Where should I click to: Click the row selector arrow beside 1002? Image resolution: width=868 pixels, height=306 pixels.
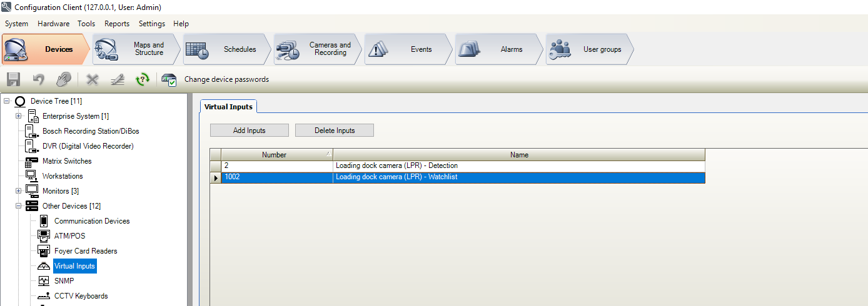click(216, 177)
